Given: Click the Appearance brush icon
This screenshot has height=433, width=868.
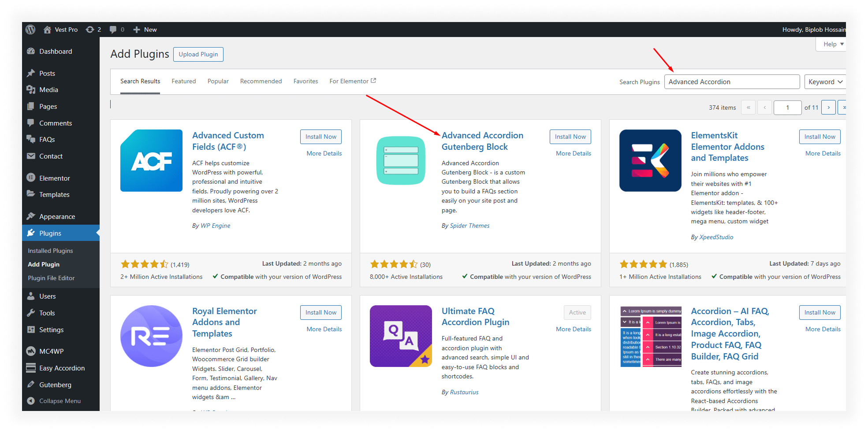Looking at the screenshot, I should click(x=31, y=216).
